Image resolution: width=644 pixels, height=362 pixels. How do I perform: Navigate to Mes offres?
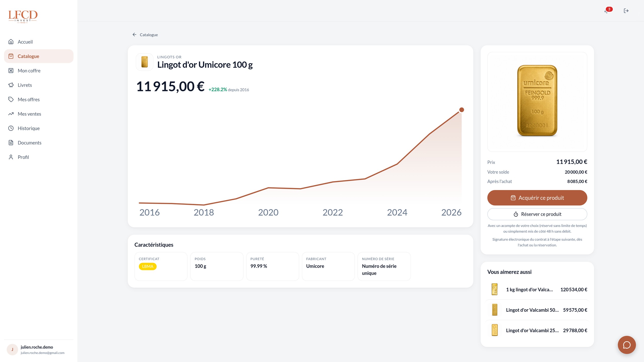pyautogui.click(x=39, y=99)
